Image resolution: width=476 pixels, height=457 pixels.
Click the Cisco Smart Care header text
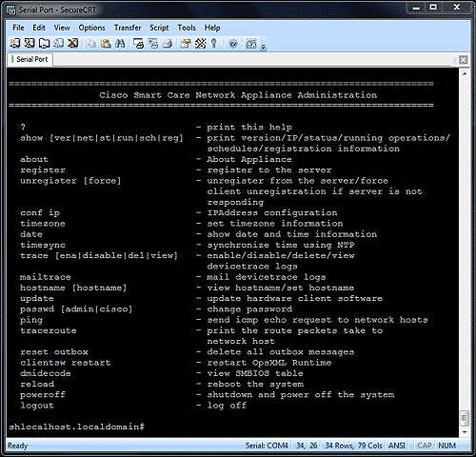click(238, 95)
